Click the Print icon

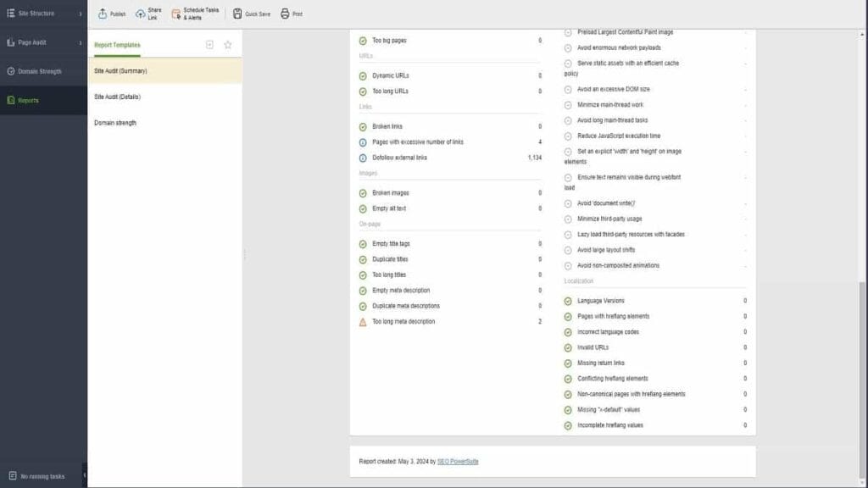[x=285, y=14]
